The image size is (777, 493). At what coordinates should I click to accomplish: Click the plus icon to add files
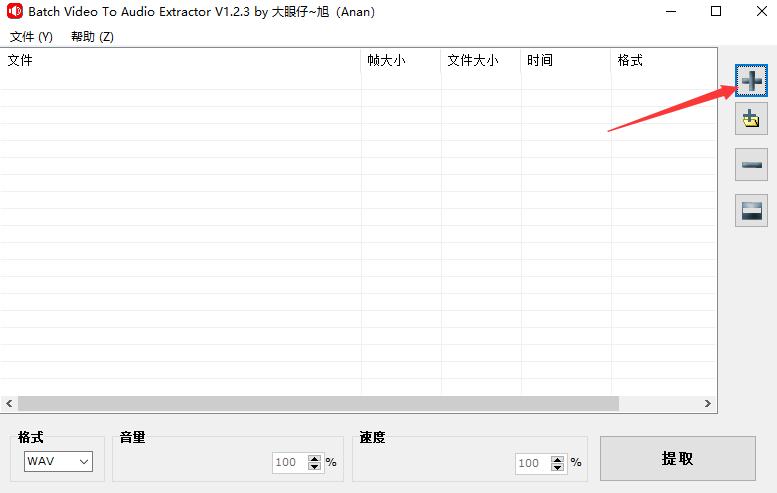tap(751, 80)
